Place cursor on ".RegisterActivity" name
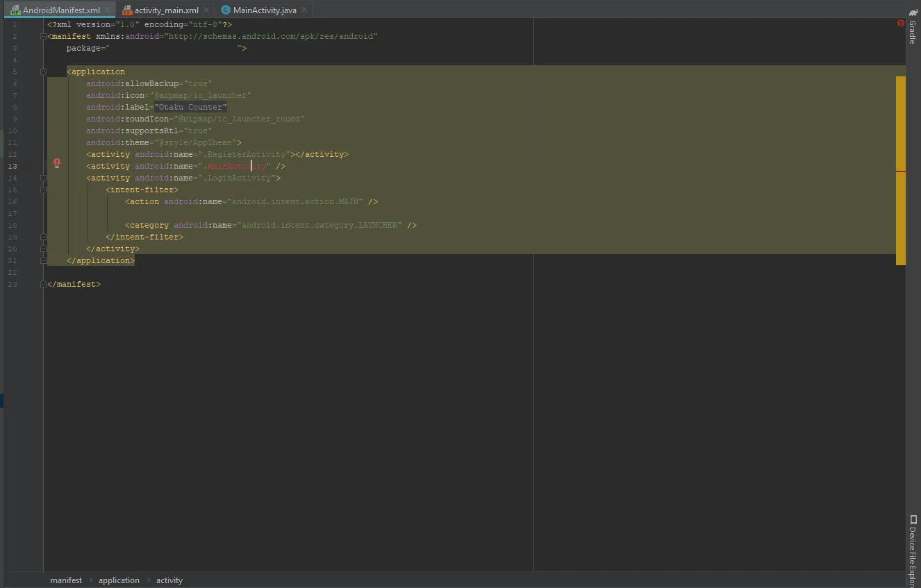921x588 pixels. point(244,154)
